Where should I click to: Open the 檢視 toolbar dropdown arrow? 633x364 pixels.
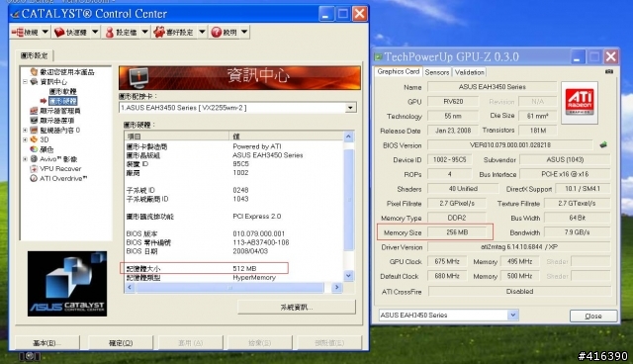(45, 32)
